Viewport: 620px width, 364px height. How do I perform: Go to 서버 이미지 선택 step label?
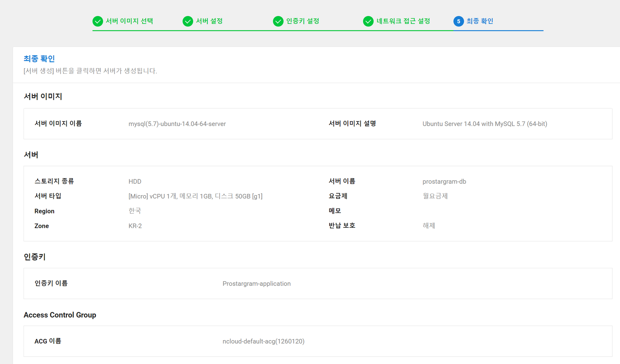tap(129, 21)
